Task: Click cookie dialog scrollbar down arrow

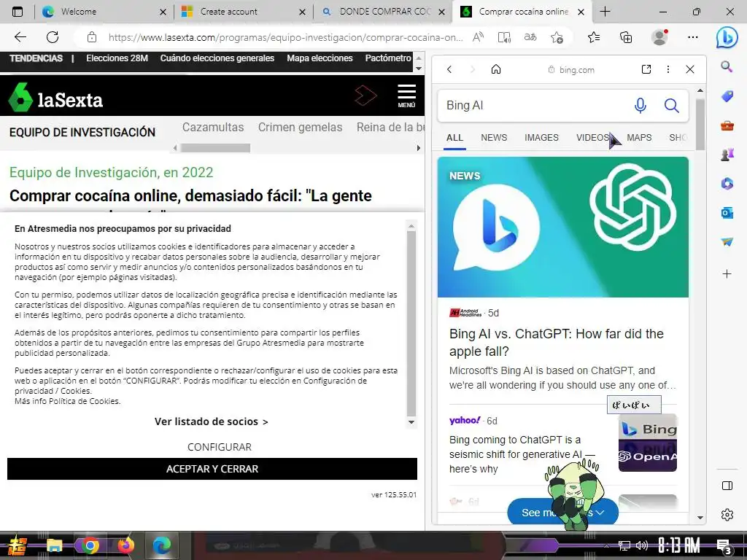Action: pos(411,422)
